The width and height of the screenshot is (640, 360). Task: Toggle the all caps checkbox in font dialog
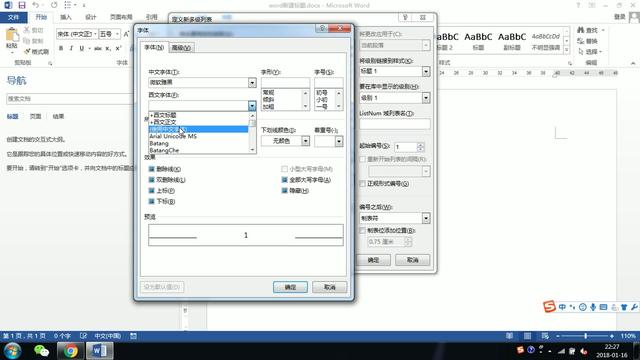(x=284, y=180)
